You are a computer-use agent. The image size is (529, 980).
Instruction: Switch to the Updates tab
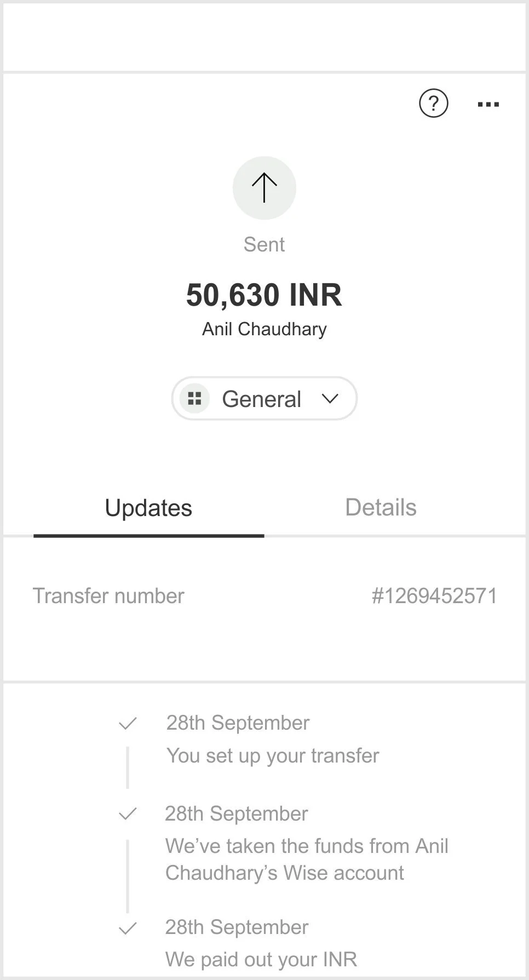148,508
